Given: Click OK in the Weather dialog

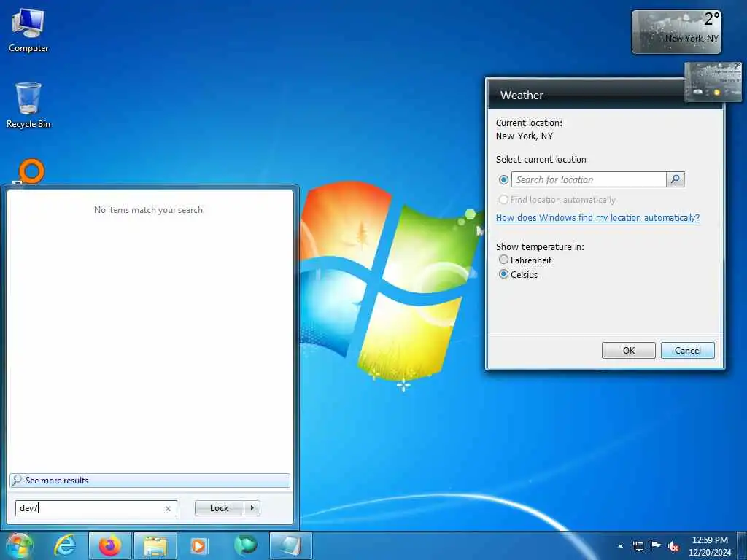Looking at the screenshot, I should 628,350.
